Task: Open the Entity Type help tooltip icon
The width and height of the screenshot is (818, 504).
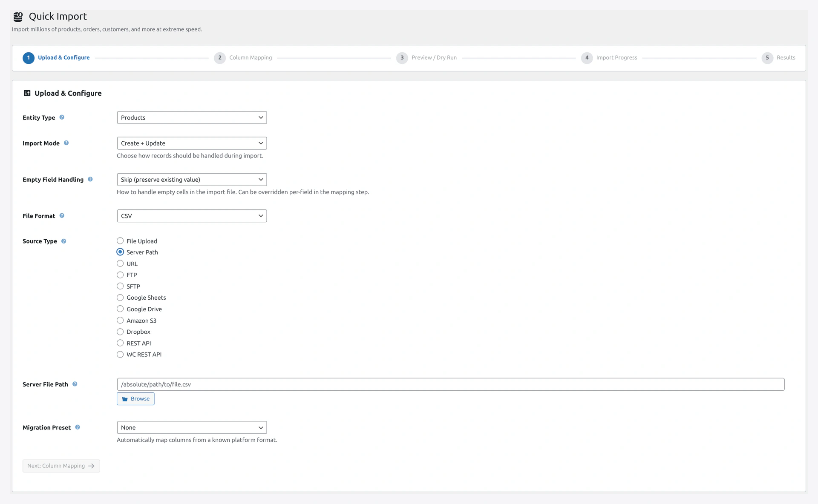Action: point(62,117)
